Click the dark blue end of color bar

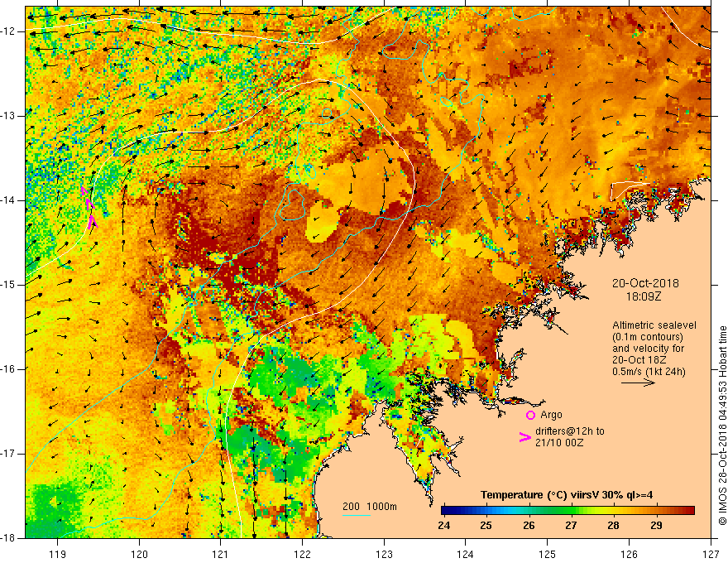click(x=448, y=511)
